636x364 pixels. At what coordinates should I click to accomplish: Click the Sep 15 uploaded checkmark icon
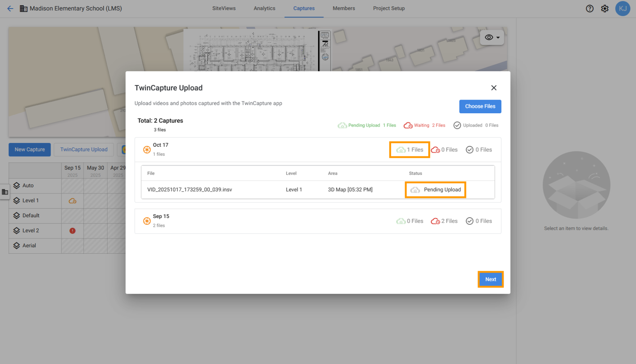(470, 221)
